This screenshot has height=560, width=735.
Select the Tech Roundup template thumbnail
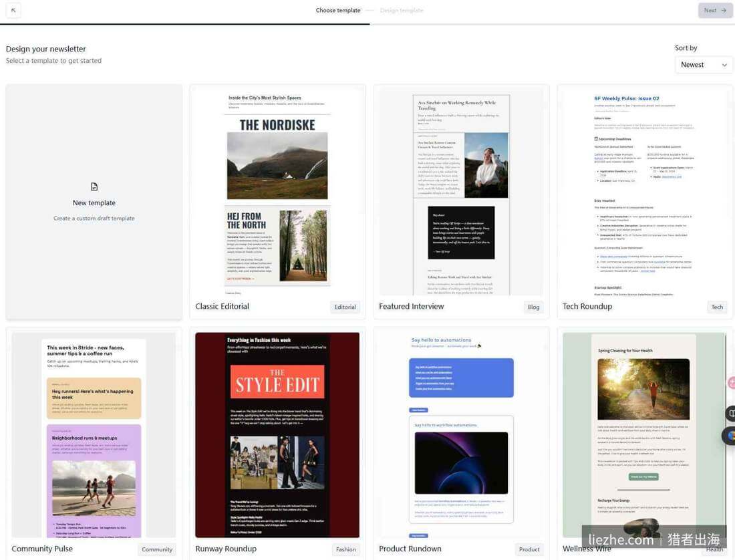(x=645, y=191)
